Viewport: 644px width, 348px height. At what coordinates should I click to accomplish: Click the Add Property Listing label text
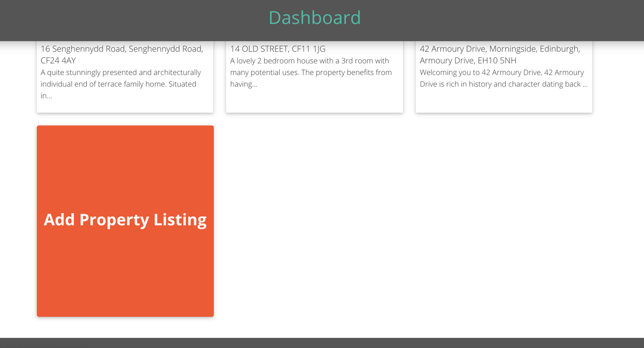click(125, 219)
